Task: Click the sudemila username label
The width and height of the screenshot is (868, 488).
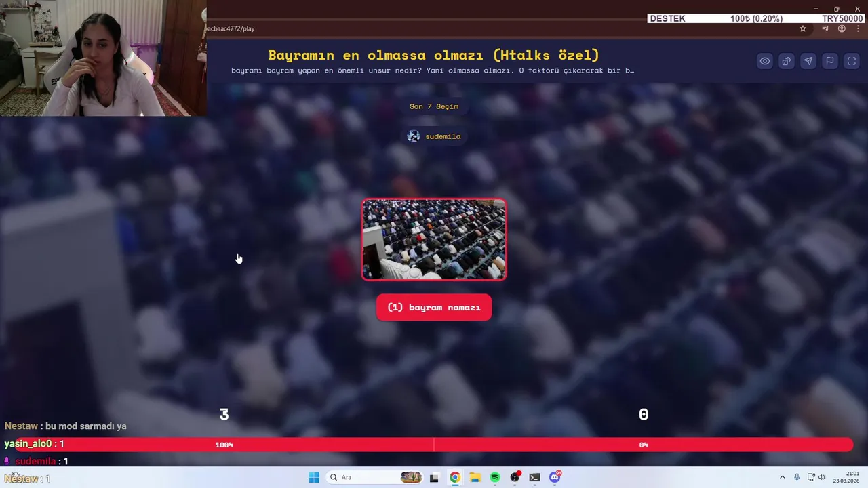Action: 443,136
